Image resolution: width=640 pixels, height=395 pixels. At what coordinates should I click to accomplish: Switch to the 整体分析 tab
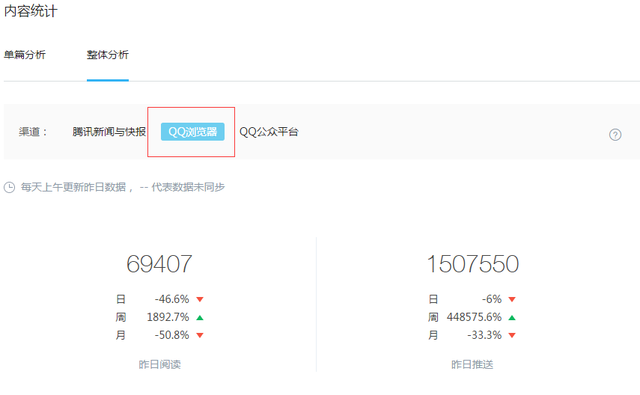pyautogui.click(x=108, y=55)
